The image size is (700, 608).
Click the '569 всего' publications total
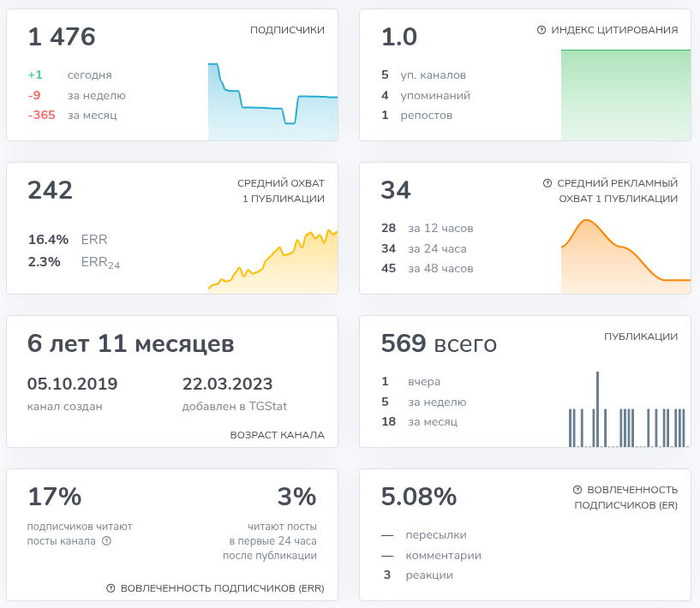tap(439, 343)
